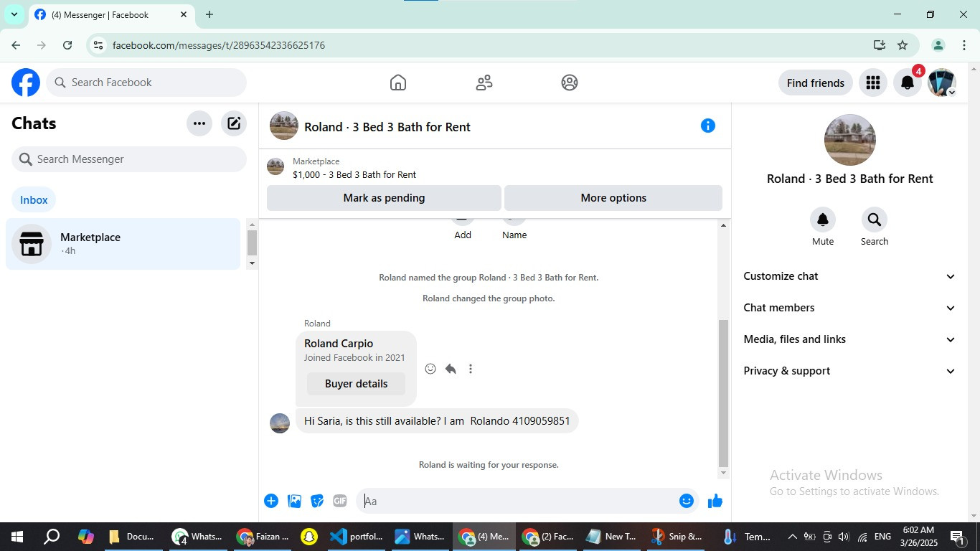Screen dimensions: 980x551
Task: Open Facebook notifications bell
Action: tap(908, 83)
